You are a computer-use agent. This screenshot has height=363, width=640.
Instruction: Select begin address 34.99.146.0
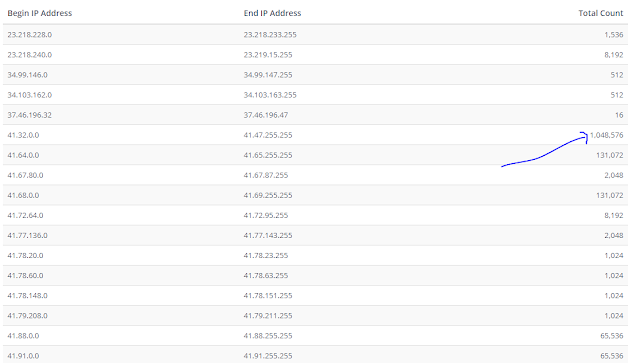[x=27, y=75]
